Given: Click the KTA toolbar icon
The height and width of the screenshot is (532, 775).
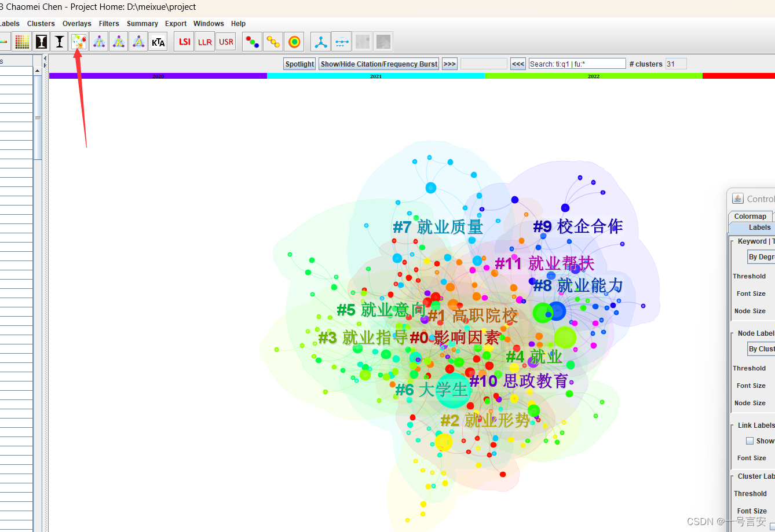Looking at the screenshot, I should (x=158, y=42).
